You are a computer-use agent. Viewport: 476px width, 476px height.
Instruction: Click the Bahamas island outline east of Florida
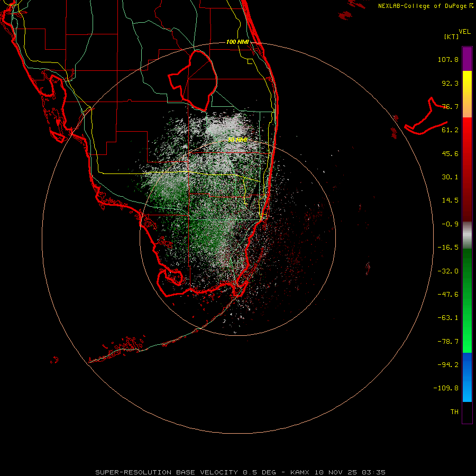(x=426, y=116)
